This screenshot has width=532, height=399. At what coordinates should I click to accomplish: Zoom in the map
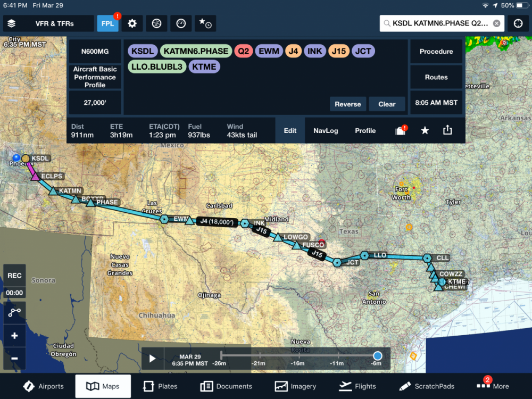[14, 336]
